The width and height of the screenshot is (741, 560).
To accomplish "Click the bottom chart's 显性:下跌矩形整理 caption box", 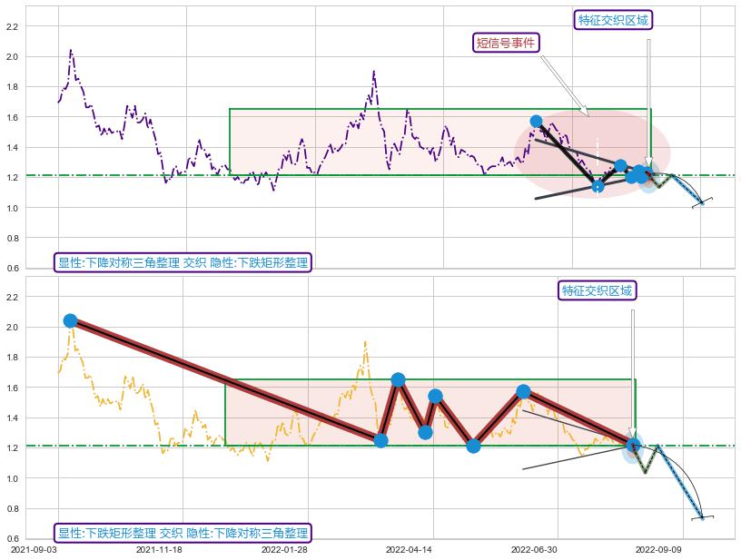I will (183, 533).
